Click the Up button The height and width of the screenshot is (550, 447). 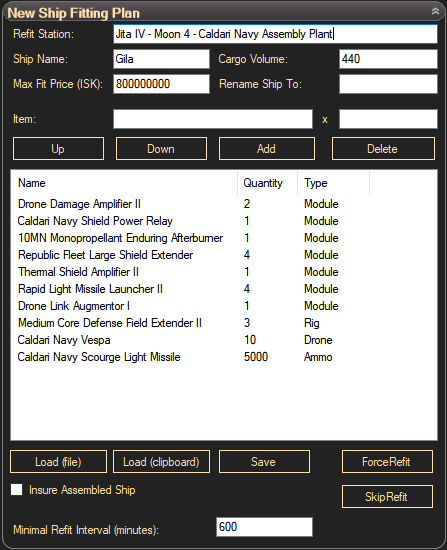(x=58, y=149)
